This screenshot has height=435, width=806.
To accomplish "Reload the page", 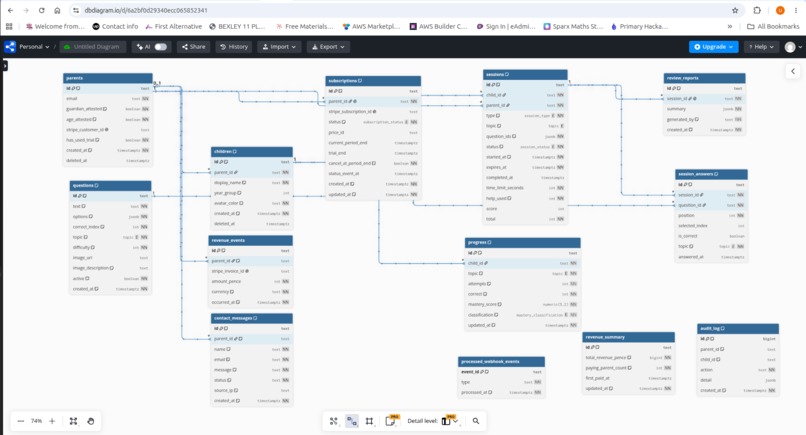I will pos(42,10).
